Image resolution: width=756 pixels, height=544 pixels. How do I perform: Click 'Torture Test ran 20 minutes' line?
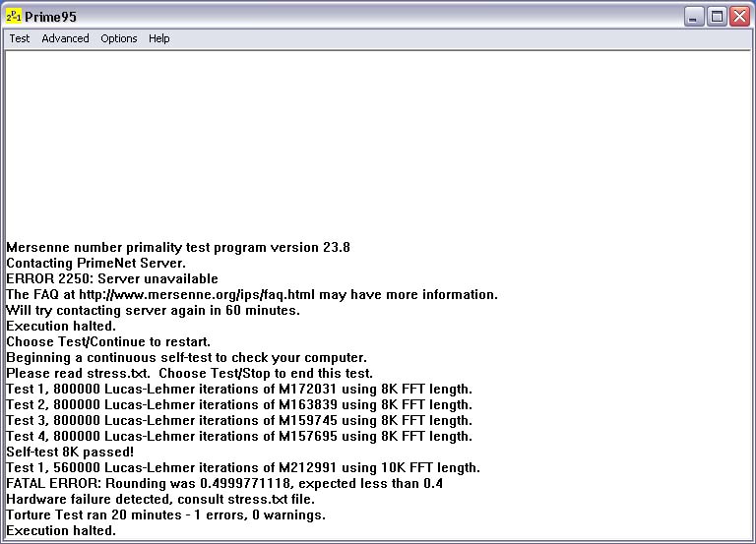tap(165, 515)
